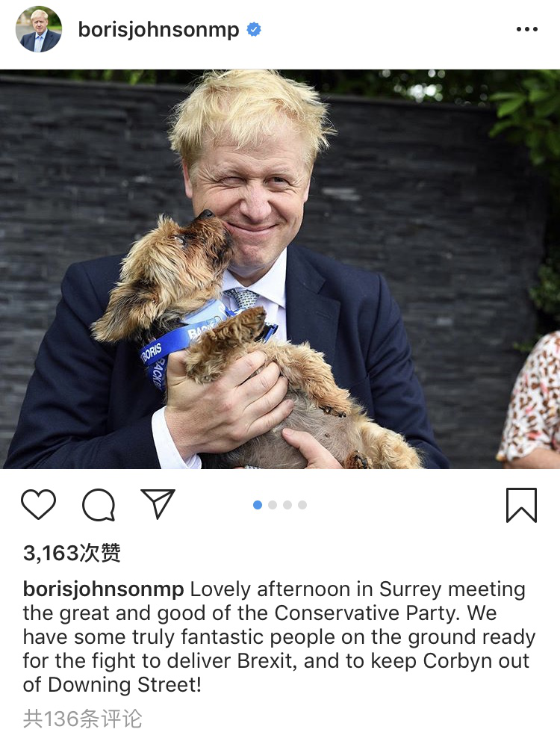Open comments via speech bubble icon
This screenshot has width=560, height=741.
point(99,505)
